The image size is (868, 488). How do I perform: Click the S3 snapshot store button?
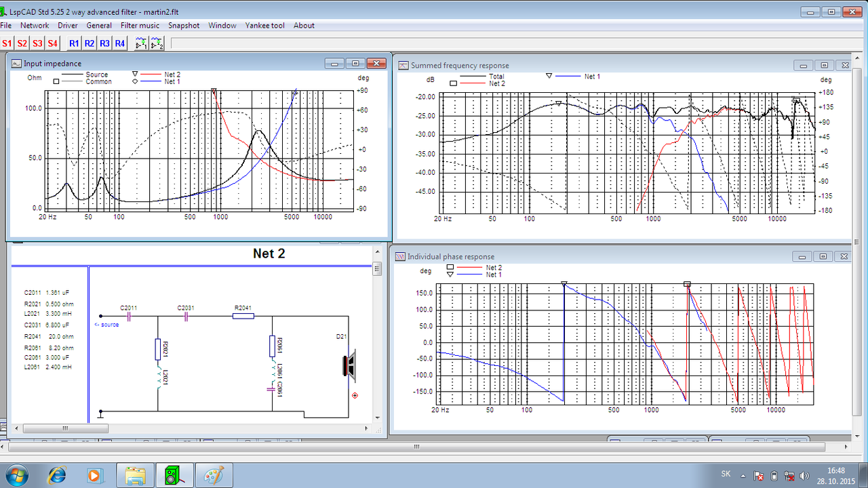click(x=37, y=43)
